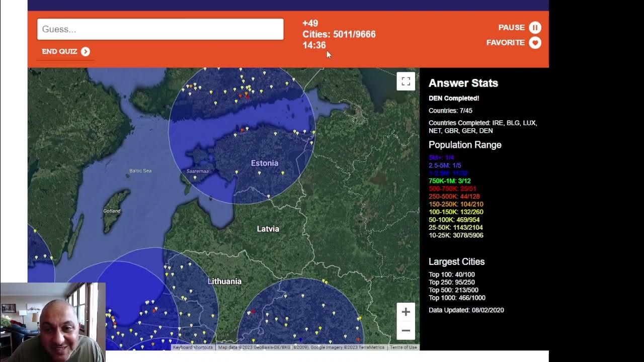Click the Guess input field
Screen dimensions: 644x362
tap(160, 29)
